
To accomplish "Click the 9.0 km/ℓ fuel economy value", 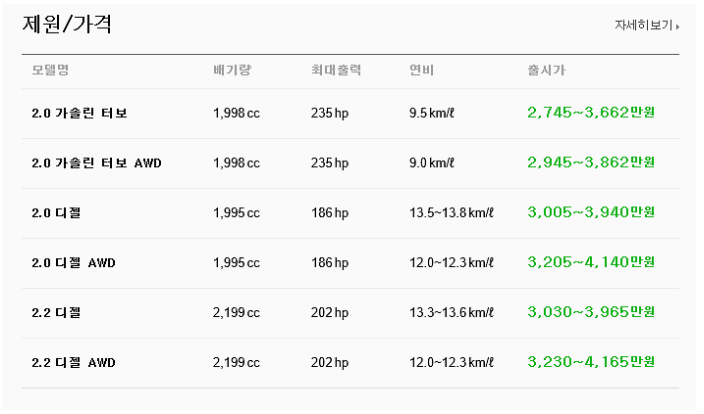I will 431,163.
